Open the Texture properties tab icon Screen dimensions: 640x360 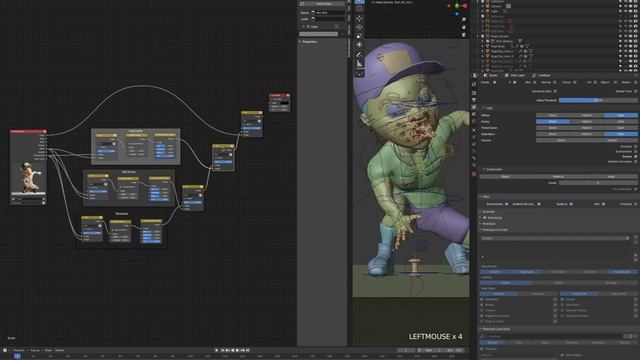pos(474,174)
